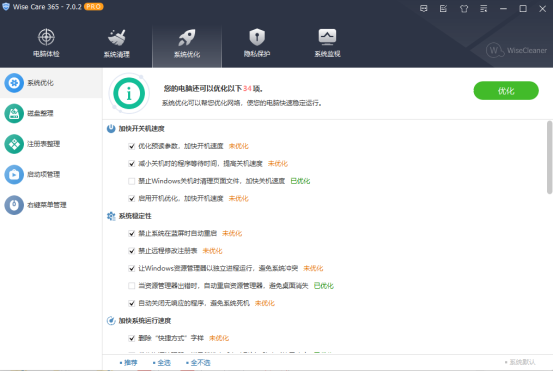Uncheck 删除"快捷方式"字样 option
Viewport: 554px width, 371px height.
(132, 338)
